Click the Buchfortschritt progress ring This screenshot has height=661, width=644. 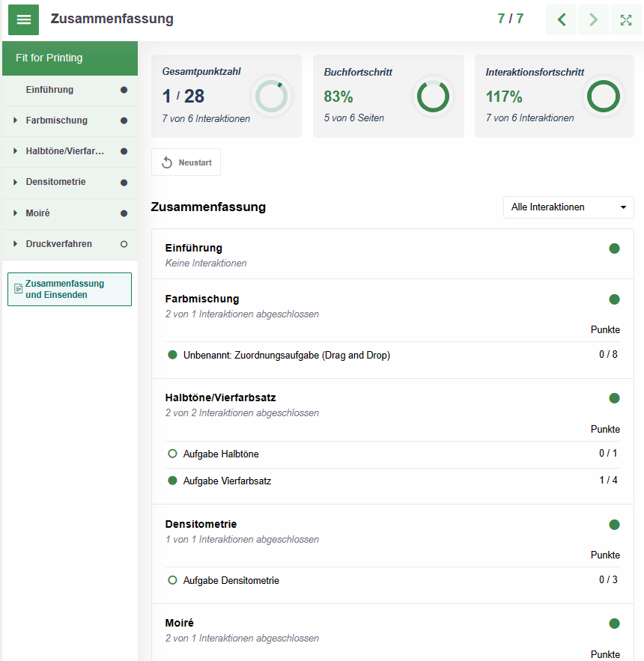pyautogui.click(x=433, y=96)
